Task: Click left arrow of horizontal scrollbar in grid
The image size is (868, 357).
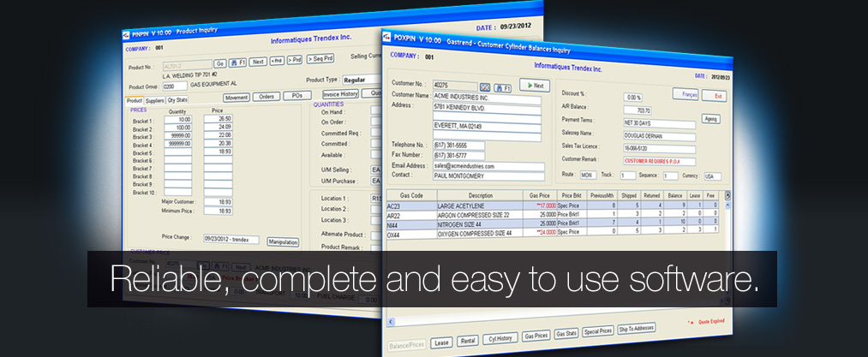Action: click(391, 322)
